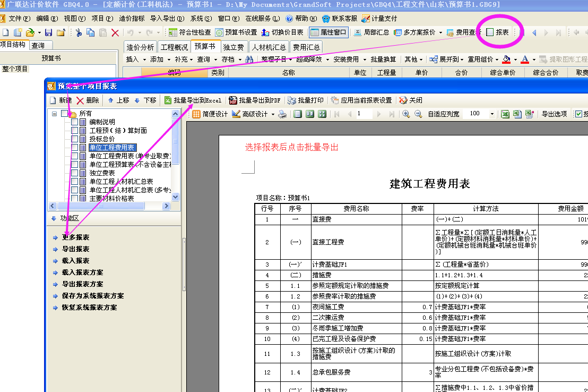588x392 pixels.
Task: Switch to the 造价分析 tab
Action: coord(140,47)
